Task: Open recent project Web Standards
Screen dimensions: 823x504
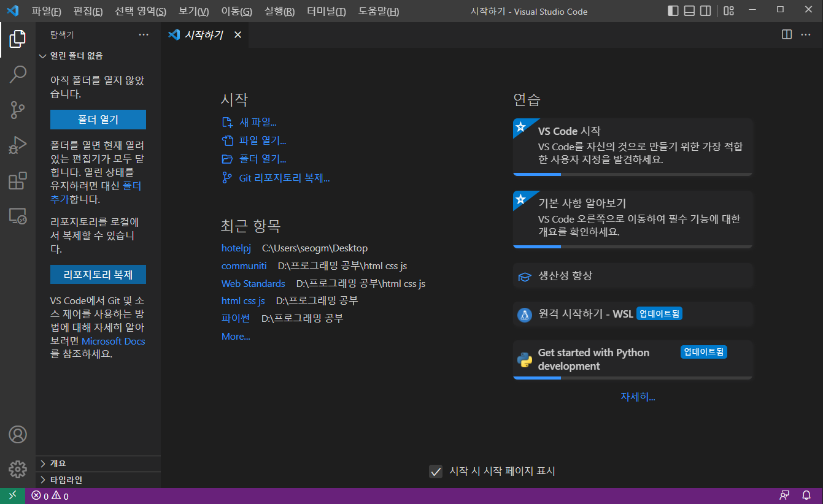Action: click(x=253, y=284)
